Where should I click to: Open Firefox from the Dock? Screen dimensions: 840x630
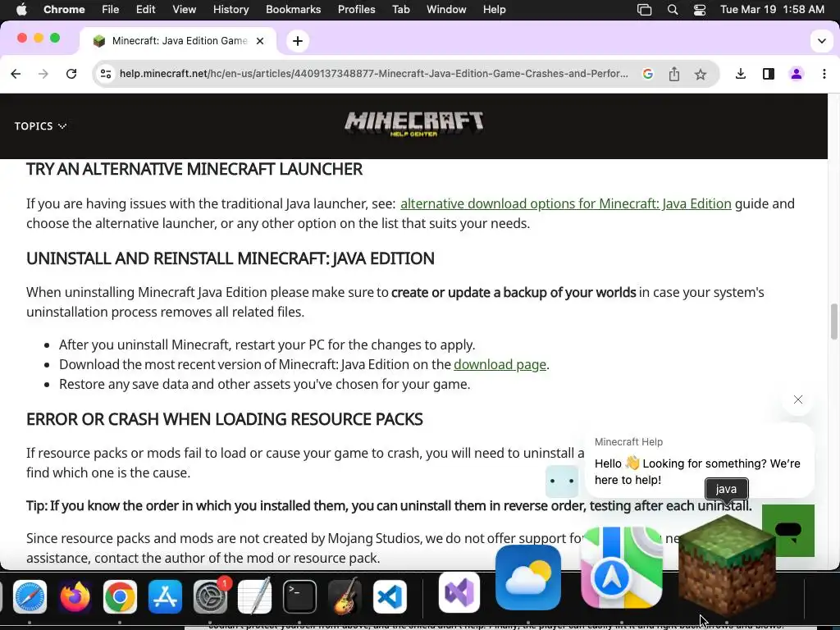pos(75,596)
